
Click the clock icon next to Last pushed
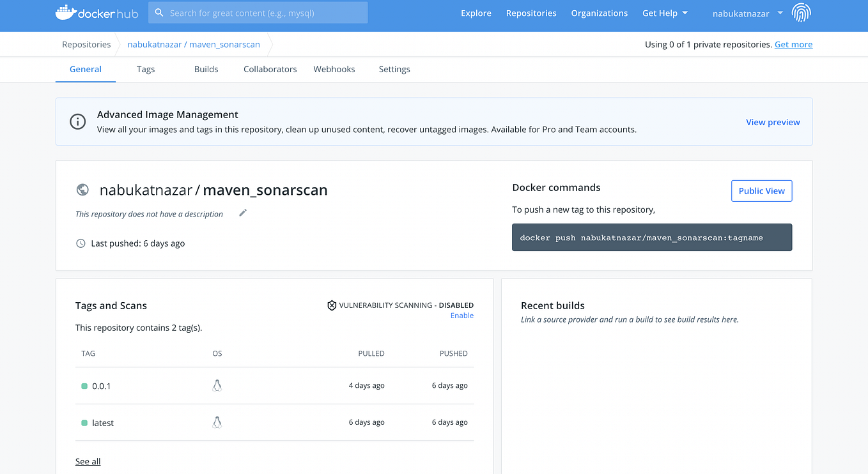(x=80, y=243)
